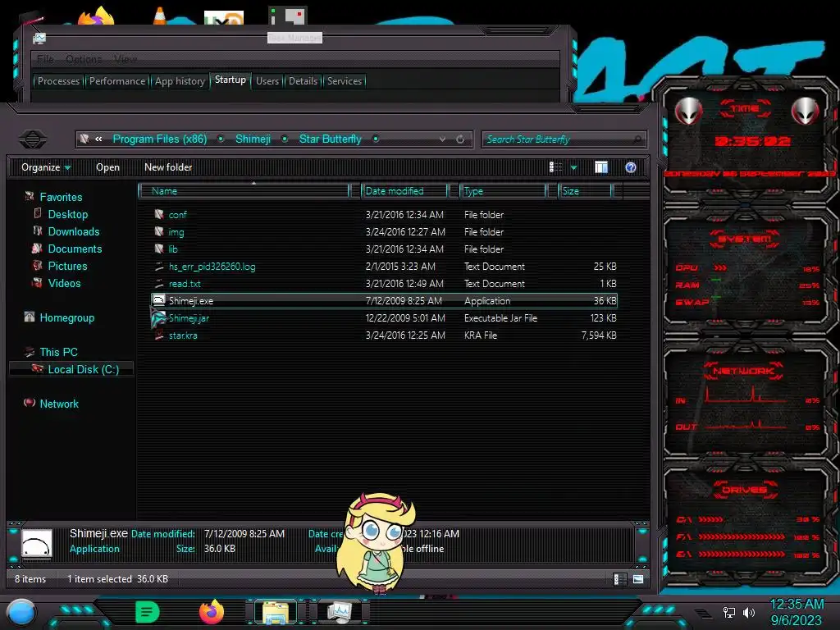Expand Shimeji breadcrumb arrow
This screenshot has height=630, width=840.
coord(285,139)
